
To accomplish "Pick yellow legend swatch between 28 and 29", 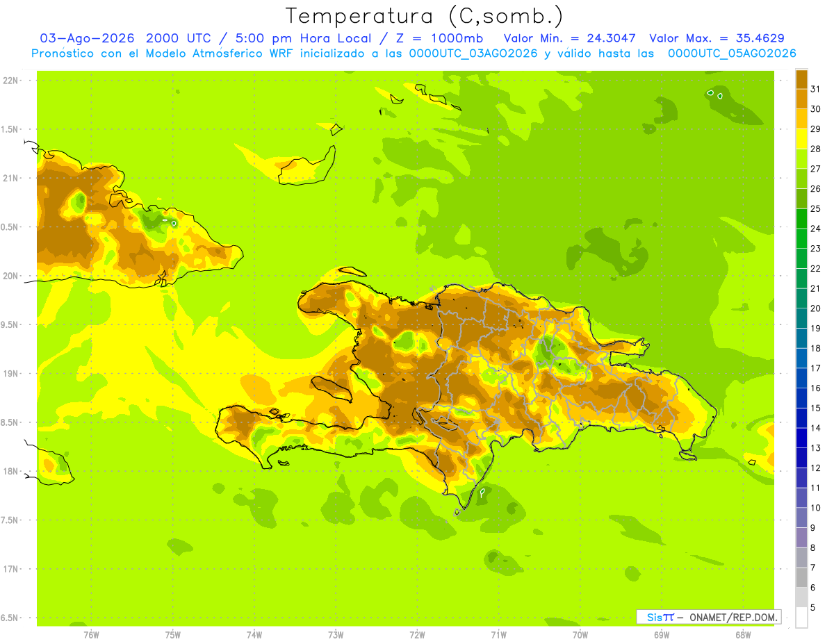I will pos(801,139).
